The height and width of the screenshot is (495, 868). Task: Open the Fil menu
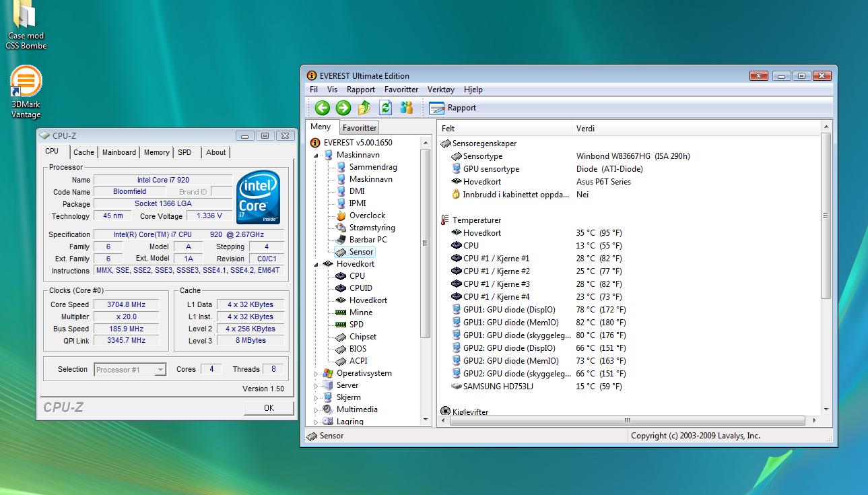[x=314, y=90]
